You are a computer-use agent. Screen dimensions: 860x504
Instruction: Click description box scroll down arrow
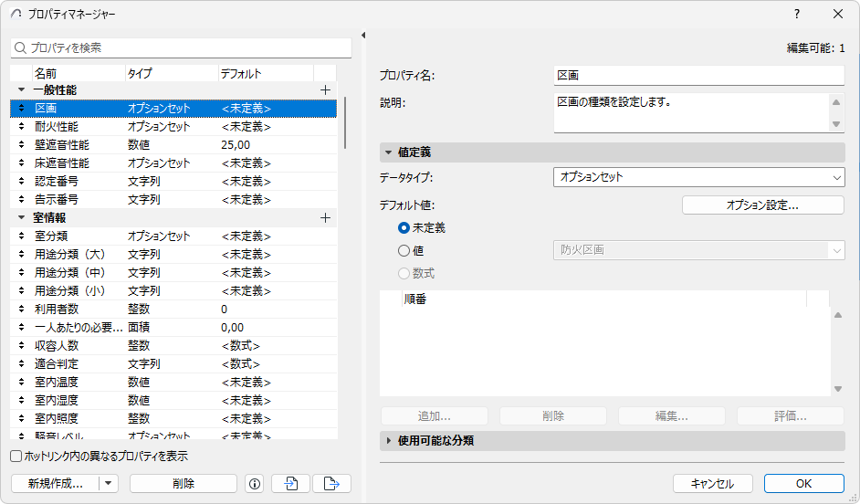[x=836, y=124]
